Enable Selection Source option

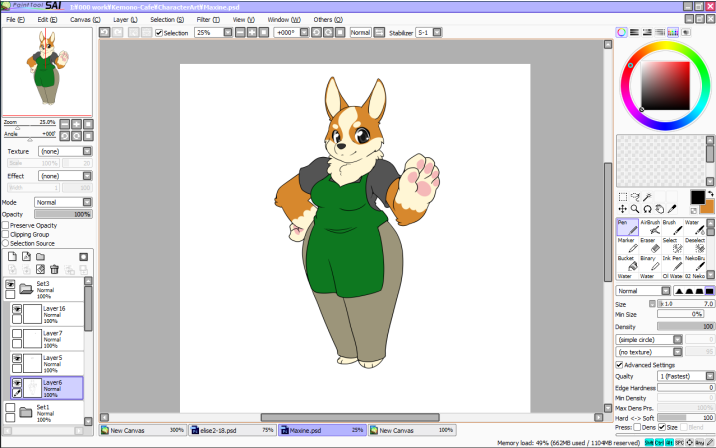tap(6, 243)
